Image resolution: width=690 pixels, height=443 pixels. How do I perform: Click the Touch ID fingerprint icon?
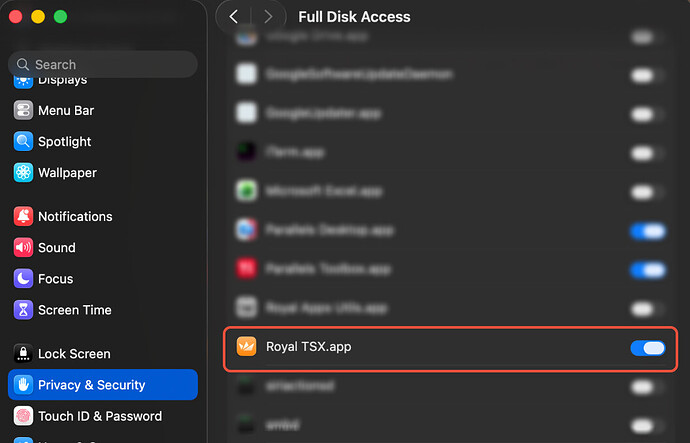(23, 416)
